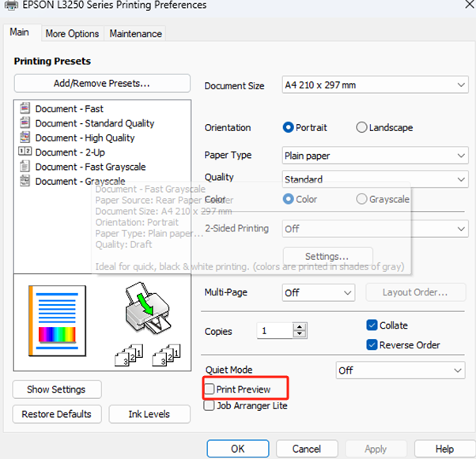Uncheck the Reverse Order checkbox

click(372, 344)
